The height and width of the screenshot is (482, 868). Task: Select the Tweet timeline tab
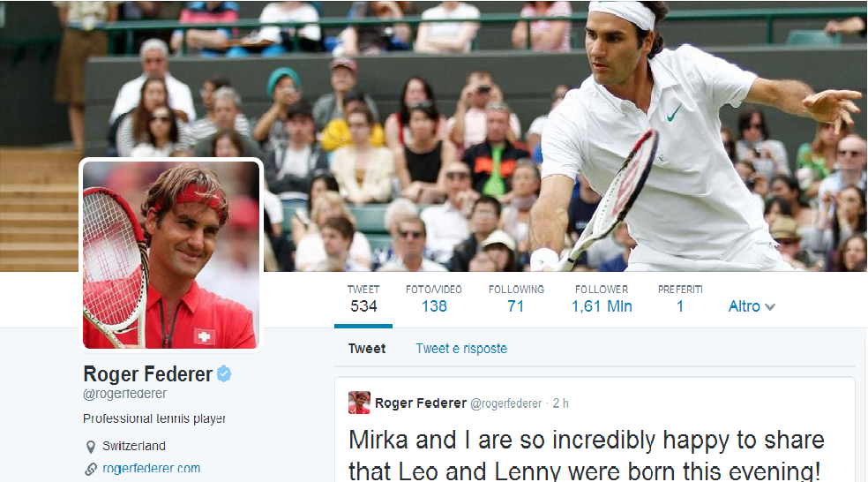click(x=366, y=349)
